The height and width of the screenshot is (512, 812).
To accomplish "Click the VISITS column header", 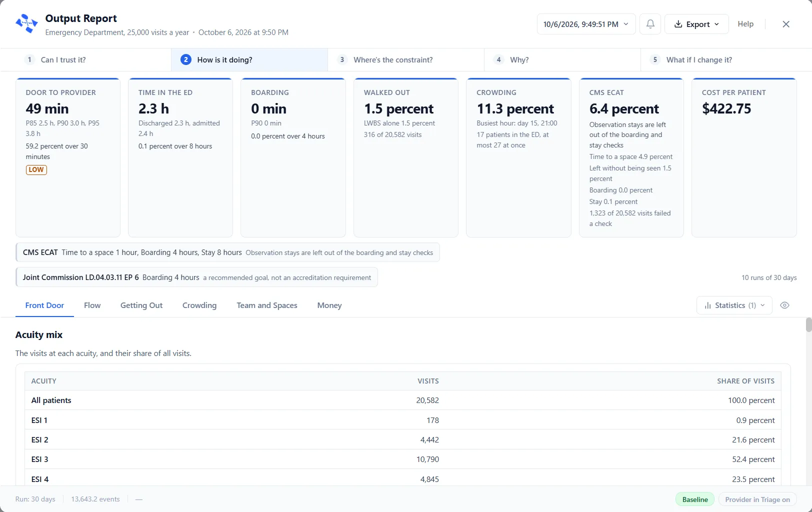I will click(428, 381).
